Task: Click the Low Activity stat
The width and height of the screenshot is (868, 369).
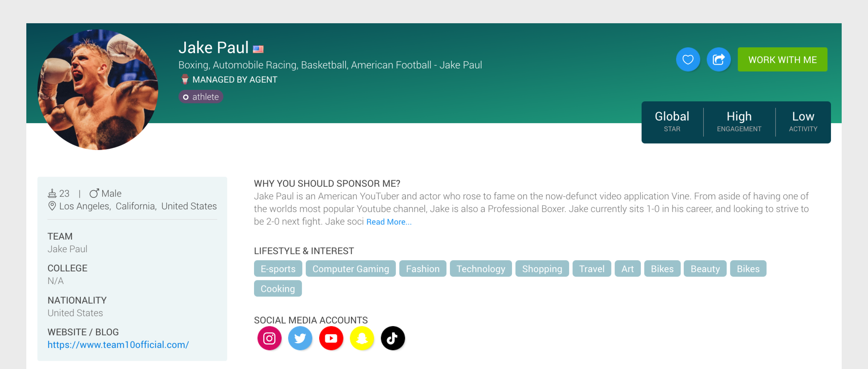Action: [x=803, y=122]
